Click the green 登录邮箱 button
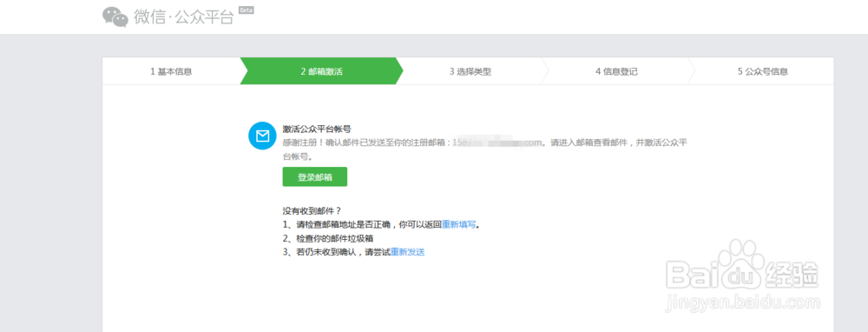868x332 pixels. (x=314, y=176)
